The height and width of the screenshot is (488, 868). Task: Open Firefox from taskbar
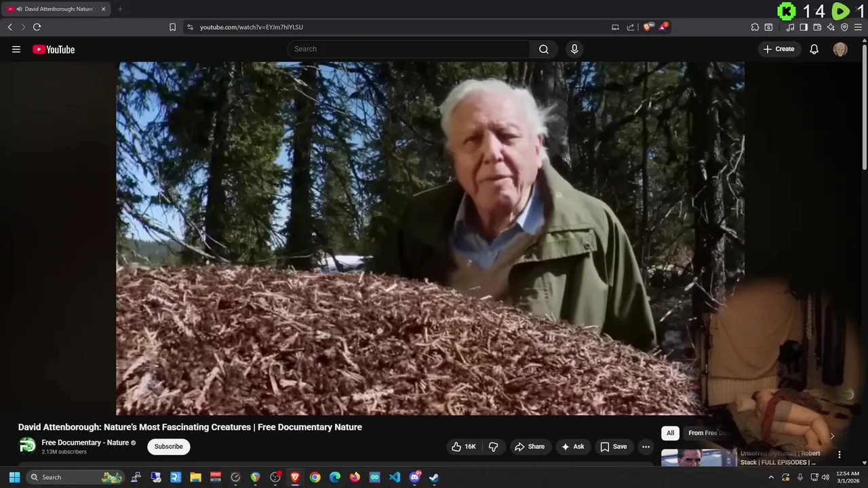coord(355,477)
